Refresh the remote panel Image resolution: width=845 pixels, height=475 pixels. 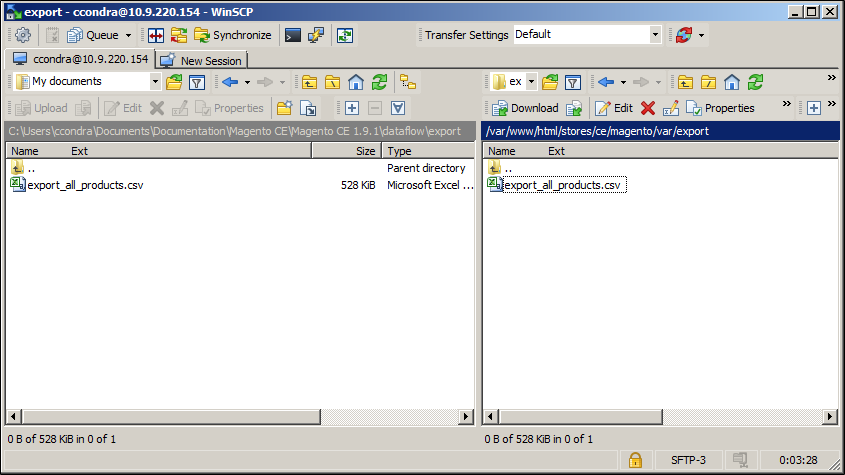click(756, 82)
